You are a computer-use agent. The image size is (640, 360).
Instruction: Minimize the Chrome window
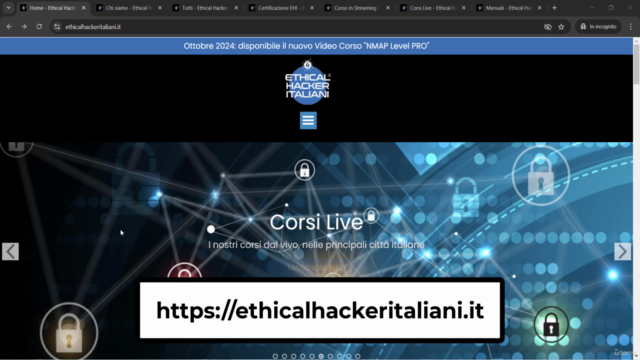[x=592, y=8]
